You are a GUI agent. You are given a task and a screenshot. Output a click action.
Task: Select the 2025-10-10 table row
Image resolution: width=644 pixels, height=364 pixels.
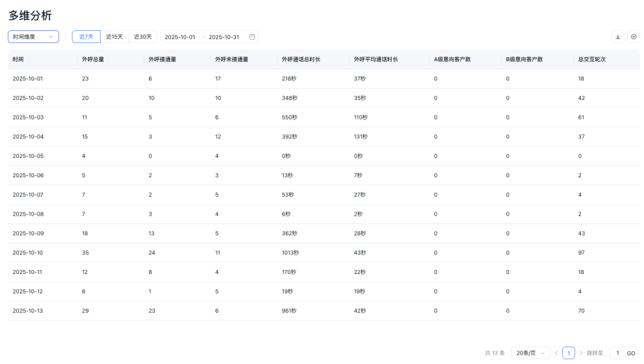(323, 253)
